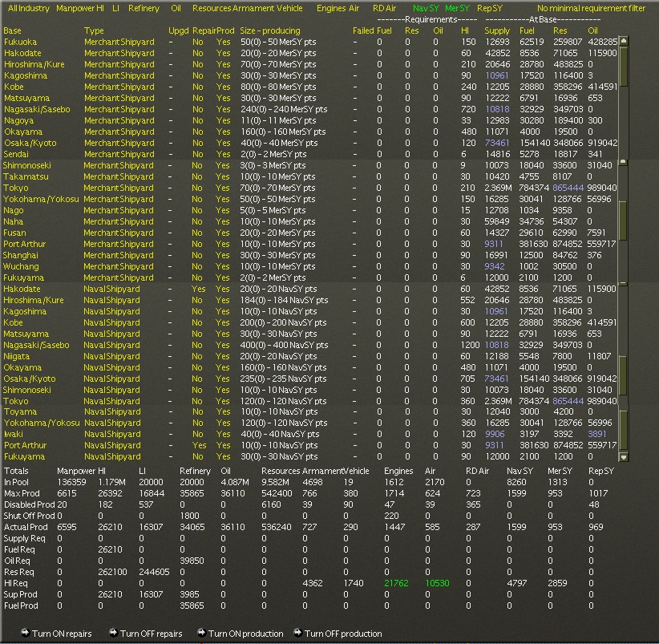The width and height of the screenshot is (659, 644).
Task: Toggle Repair for Toyama Naval Shipyard
Action: pyautogui.click(x=197, y=412)
